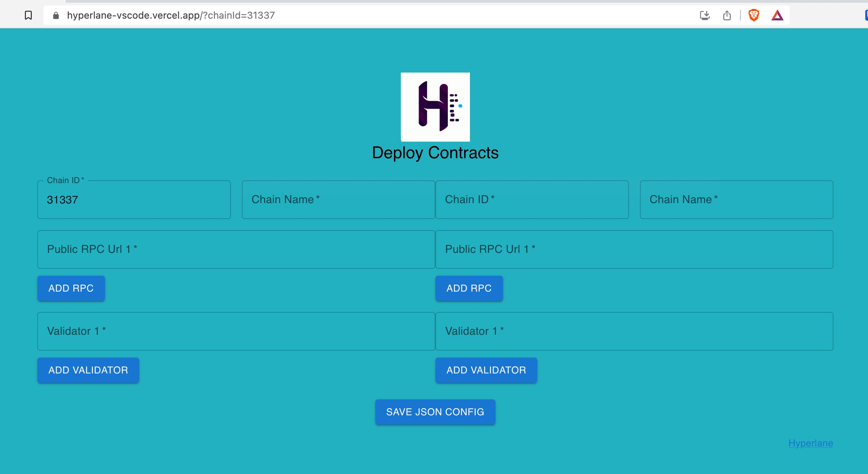Click the install app icon in the address bar
This screenshot has width=868, height=474.
(x=705, y=16)
